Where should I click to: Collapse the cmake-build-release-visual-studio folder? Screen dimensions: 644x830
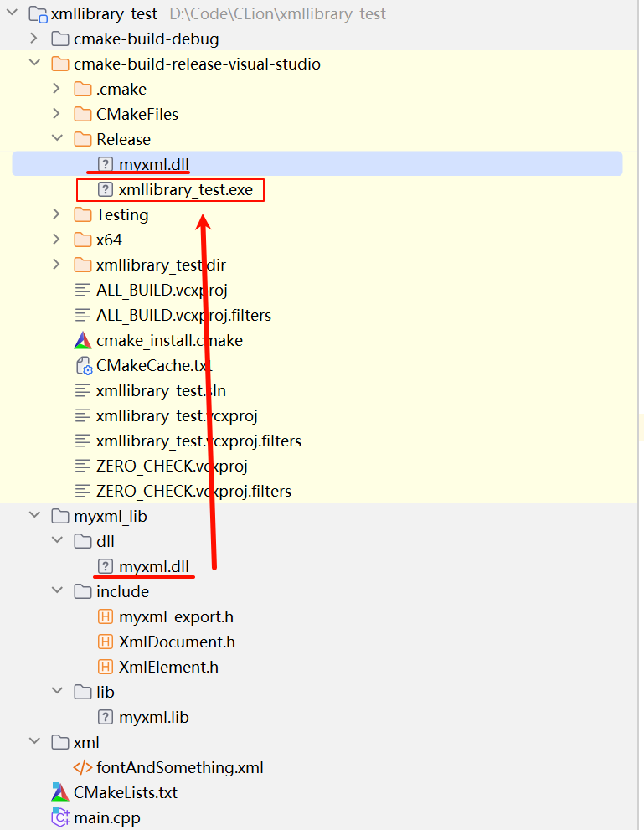pyautogui.click(x=34, y=63)
